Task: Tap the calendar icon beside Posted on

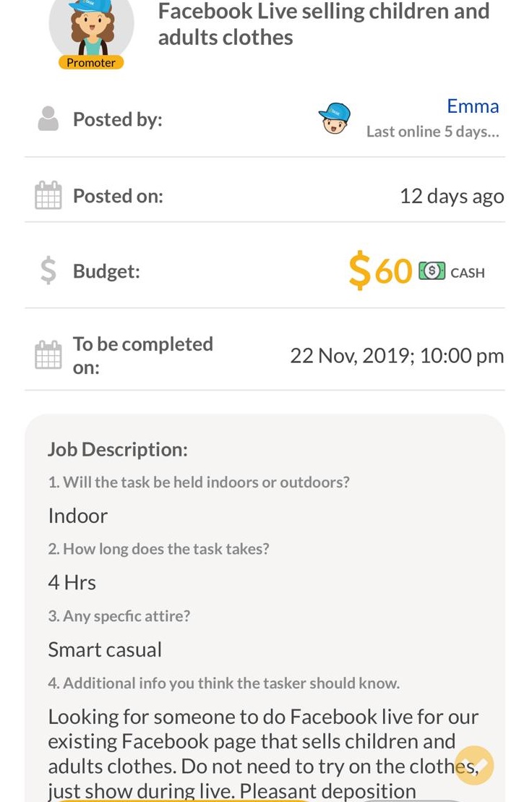Action: [48, 196]
